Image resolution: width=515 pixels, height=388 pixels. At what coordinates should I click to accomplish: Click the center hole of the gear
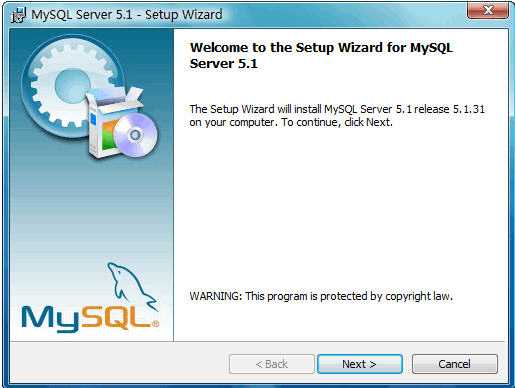click(x=71, y=85)
